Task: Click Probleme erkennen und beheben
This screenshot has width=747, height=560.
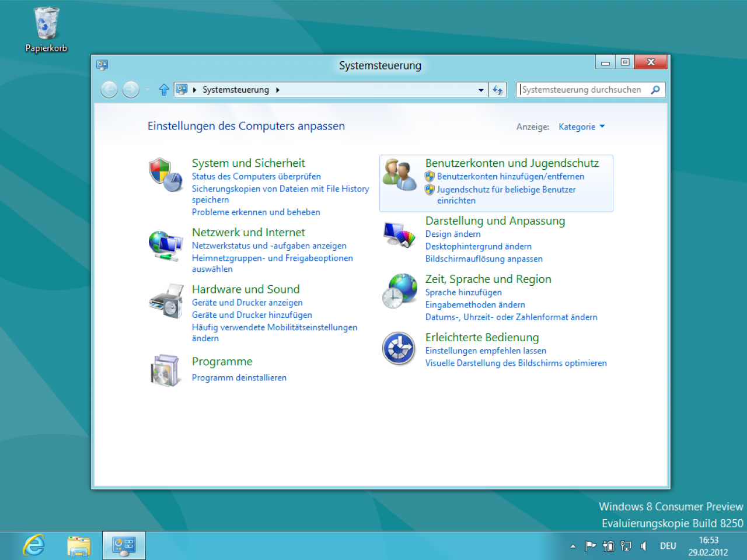Action: 256,212
